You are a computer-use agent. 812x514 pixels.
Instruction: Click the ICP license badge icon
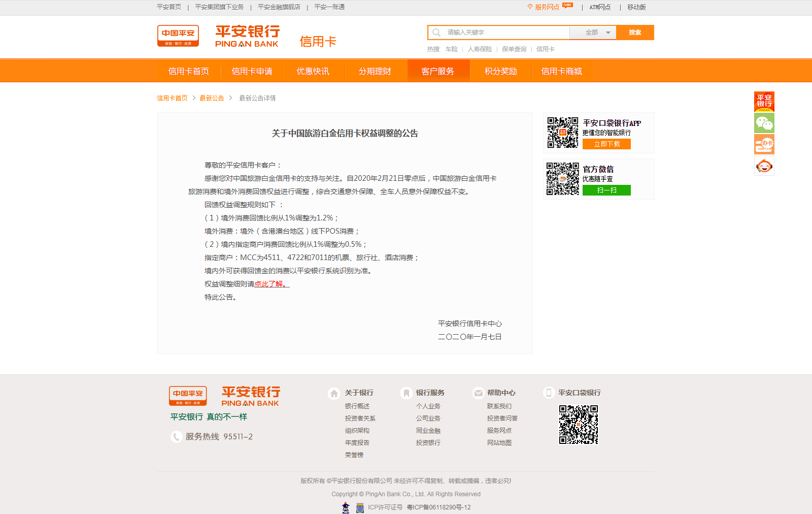click(x=360, y=507)
